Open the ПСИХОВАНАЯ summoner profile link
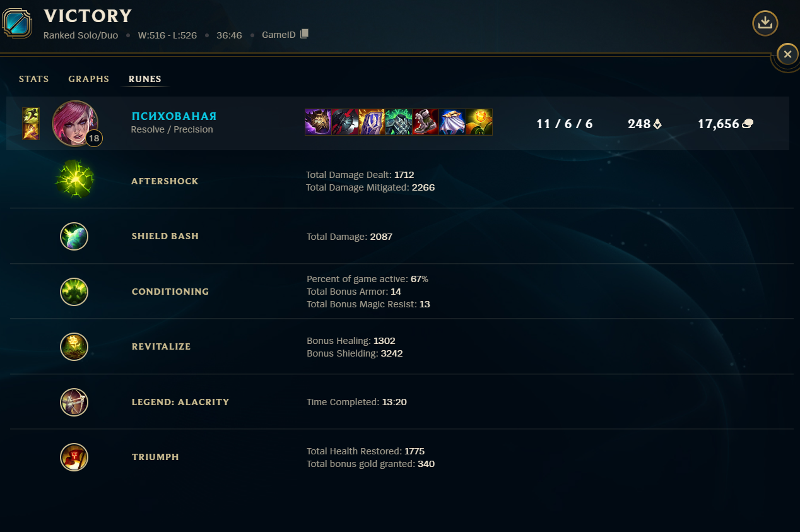 [174, 116]
